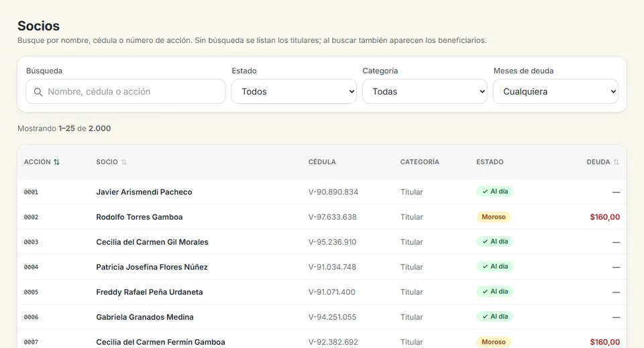Click Moroso badge for Rodolfo Torres Gamboa
This screenshot has width=644, height=348.
click(x=493, y=217)
